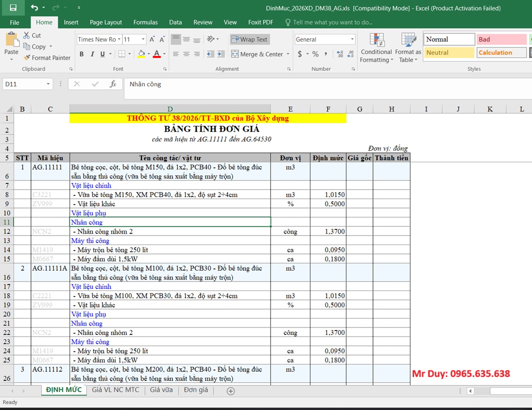Toggle bold formatting
The width and height of the screenshot is (532, 410).
tap(81, 54)
